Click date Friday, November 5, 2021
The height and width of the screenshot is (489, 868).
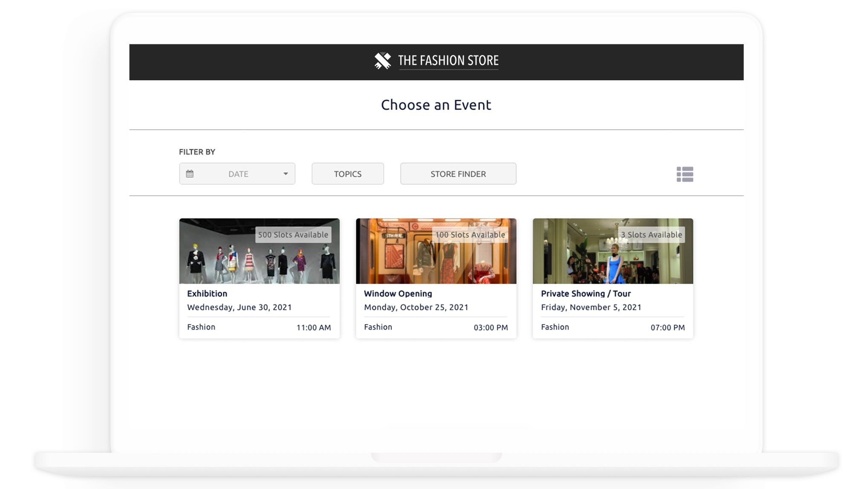pyautogui.click(x=591, y=307)
